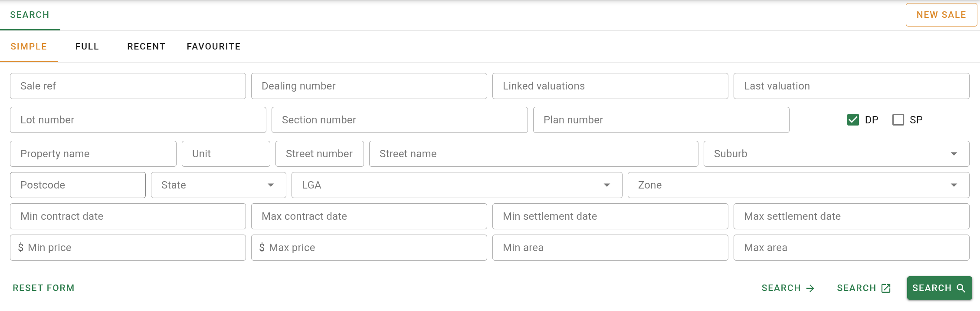This screenshot has height=311, width=980.
Task: Open the Suburb dropdown arrow
Action: [954, 154]
